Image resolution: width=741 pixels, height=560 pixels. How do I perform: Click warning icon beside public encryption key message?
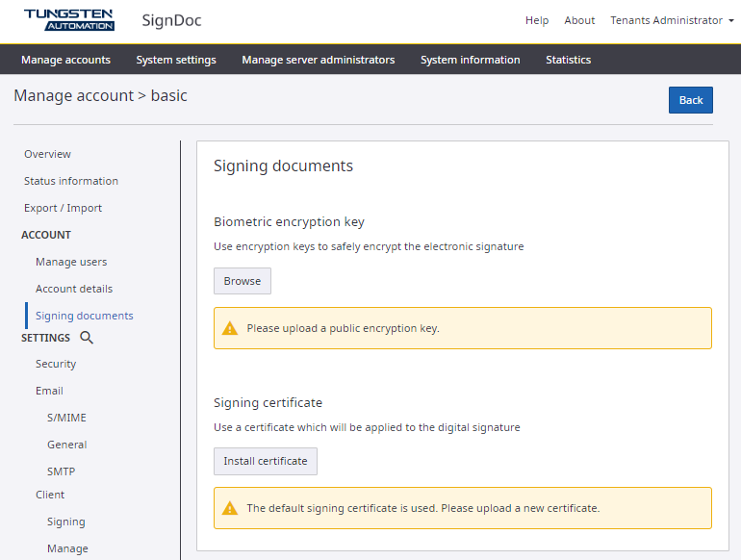tap(230, 328)
